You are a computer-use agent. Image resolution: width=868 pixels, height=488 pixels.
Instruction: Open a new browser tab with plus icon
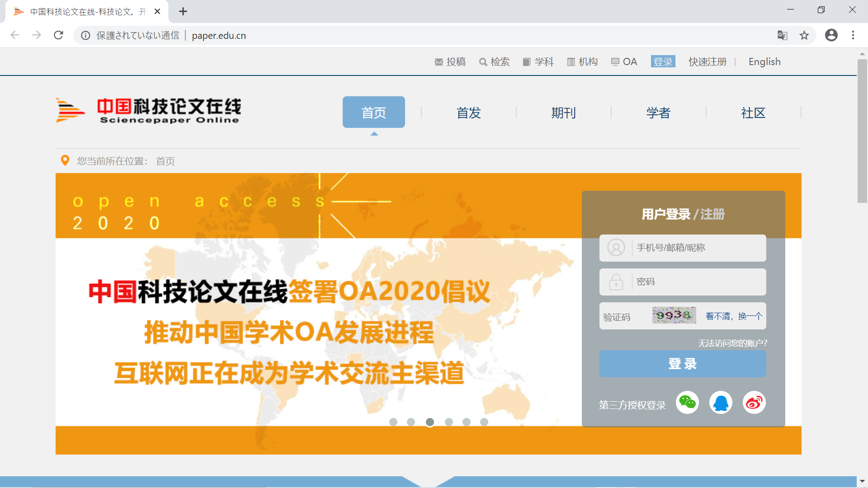coord(183,11)
